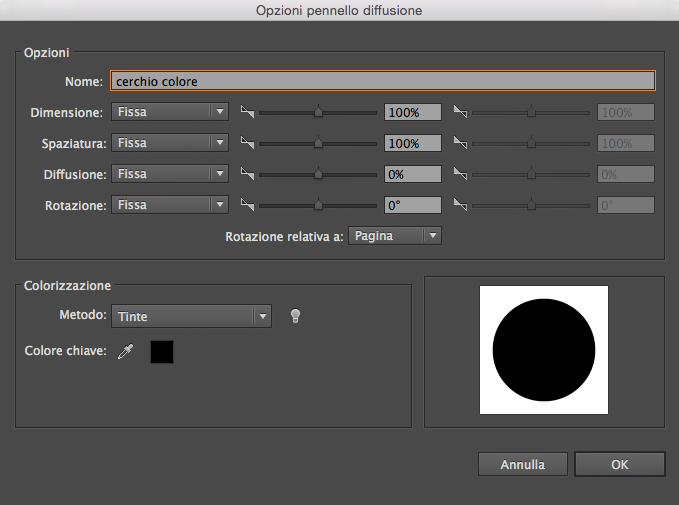The height and width of the screenshot is (505, 679).
Task: Click the black circle brush preview
Action: coord(544,350)
